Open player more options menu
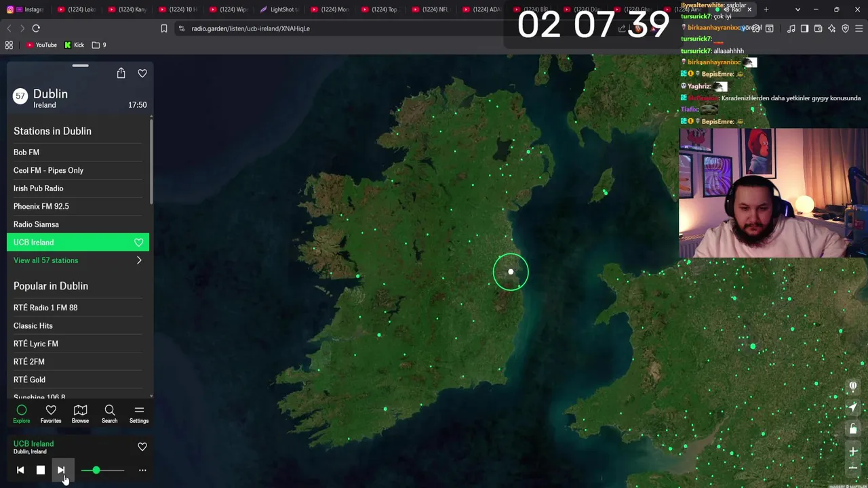The image size is (868, 488). (x=142, y=470)
